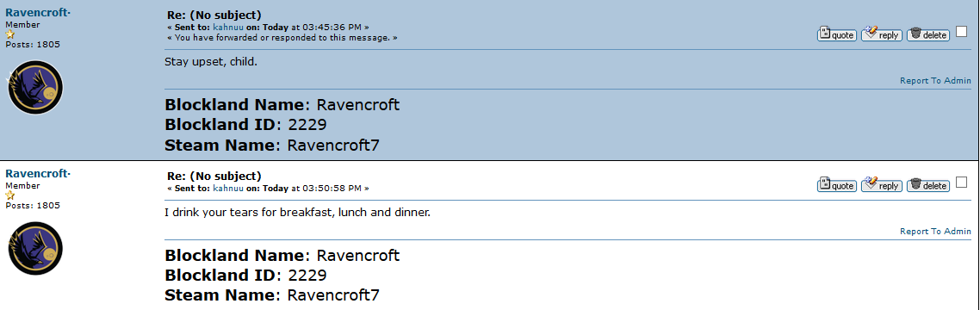Click star icon under first Member label
This screenshot has width=980, height=310.
tap(10, 34)
